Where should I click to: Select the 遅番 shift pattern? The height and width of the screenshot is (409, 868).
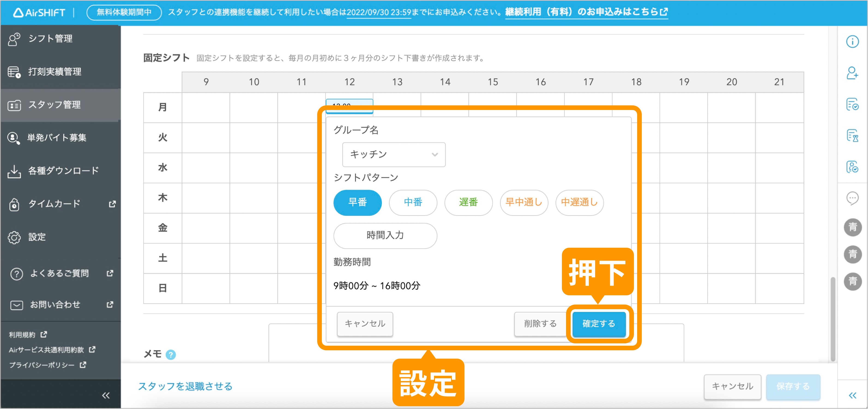click(468, 202)
